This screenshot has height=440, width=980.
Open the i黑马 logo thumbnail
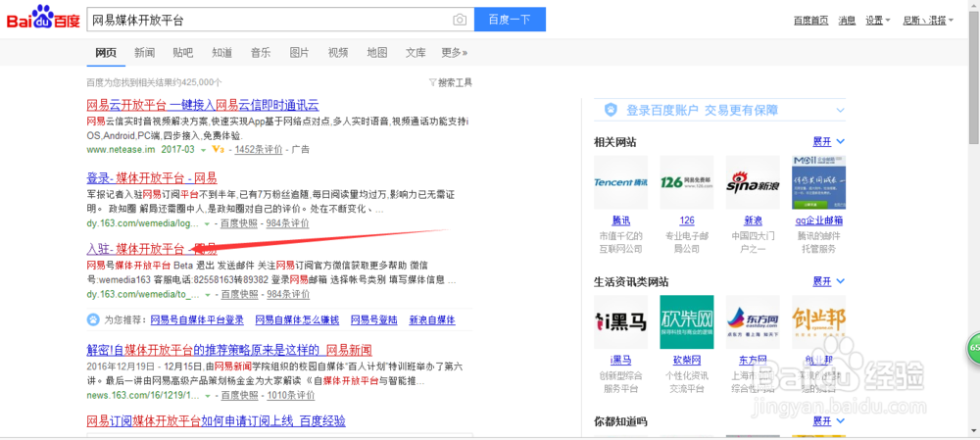coord(620,321)
